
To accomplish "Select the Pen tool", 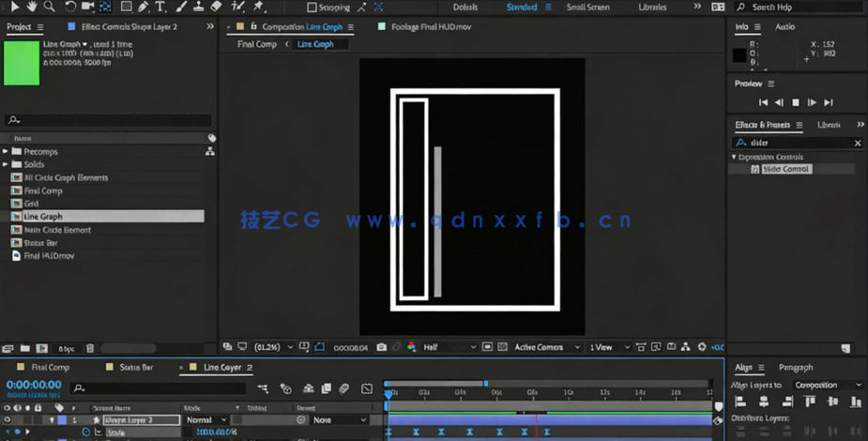I will point(143,8).
